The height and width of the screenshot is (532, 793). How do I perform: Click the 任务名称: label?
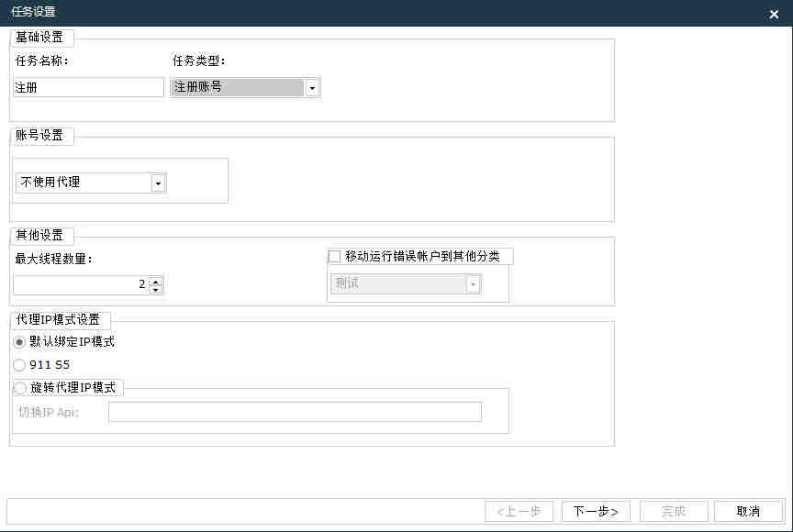41,61
